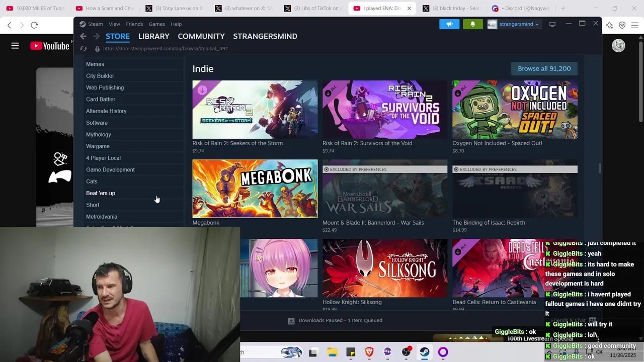Open the Help menu
Image resolution: width=644 pixels, height=362 pixels.
click(x=176, y=24)
